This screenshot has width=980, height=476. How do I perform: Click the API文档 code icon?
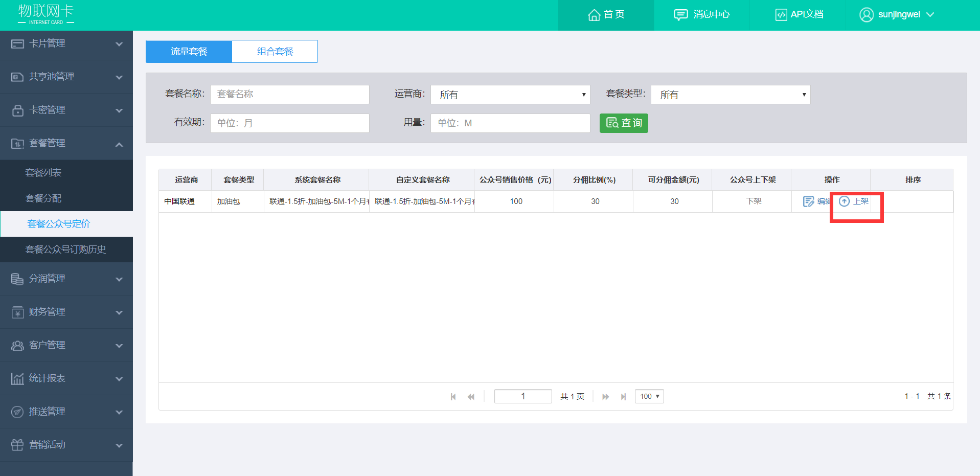(781, 15)
